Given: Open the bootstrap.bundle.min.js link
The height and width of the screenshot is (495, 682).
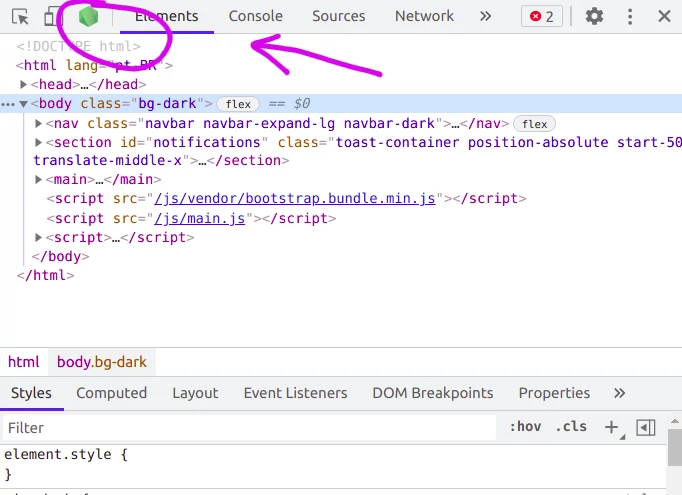Looking at the screenshot, I should 294,198.
